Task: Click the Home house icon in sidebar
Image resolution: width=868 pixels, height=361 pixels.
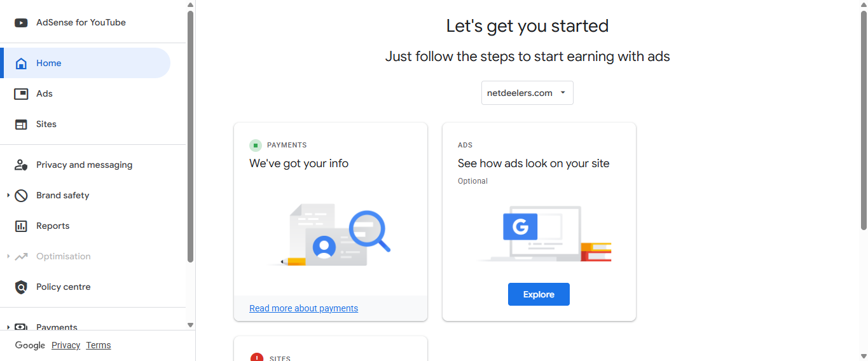Action: click(21, 64)
